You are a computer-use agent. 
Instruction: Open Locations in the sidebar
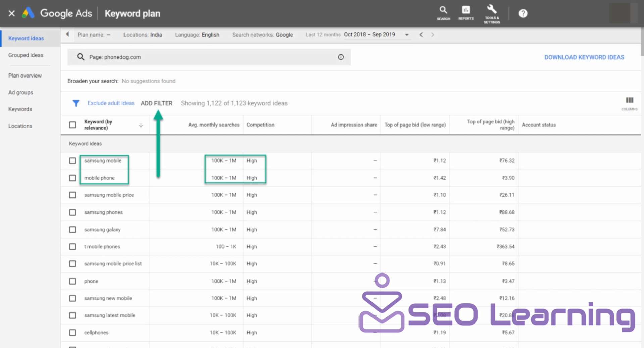point(20,126)
